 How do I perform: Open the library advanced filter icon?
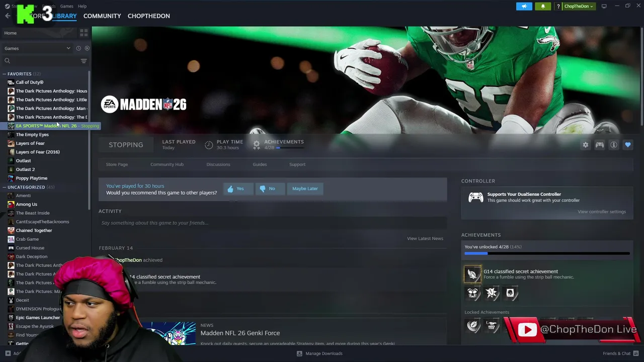pos(84,61)
